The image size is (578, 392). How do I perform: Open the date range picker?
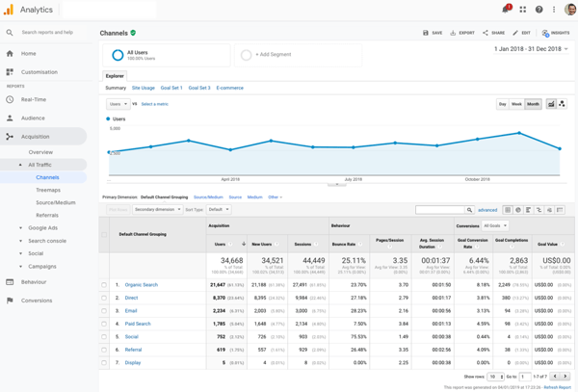click(531, 48)
